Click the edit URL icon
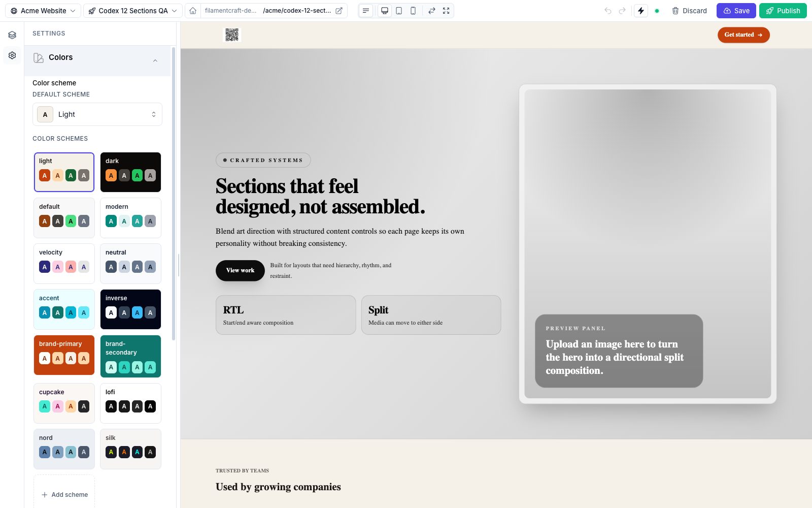 coord(339,11)
